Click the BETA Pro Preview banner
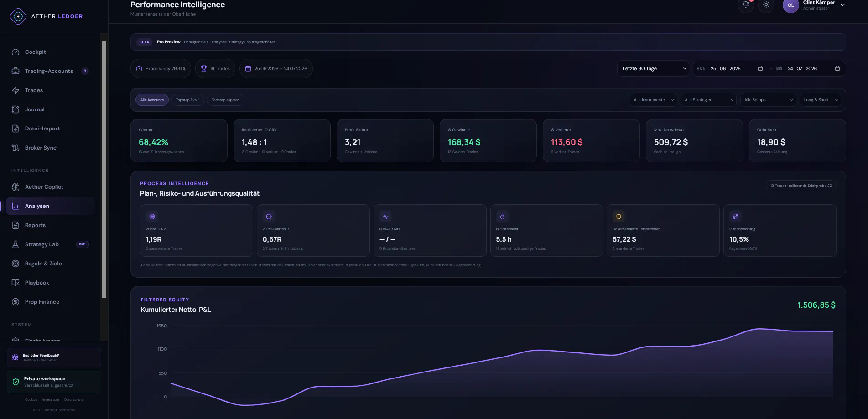 (x=488, y=42)
